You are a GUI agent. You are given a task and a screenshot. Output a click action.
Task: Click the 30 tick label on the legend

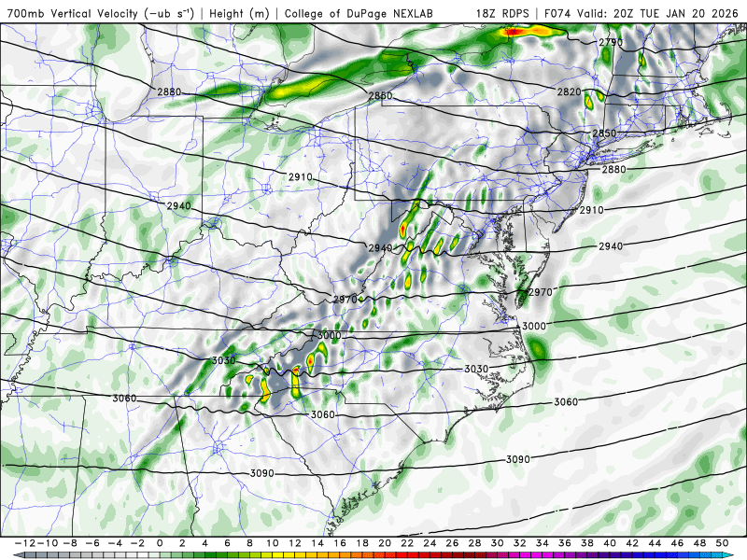[498, 543]
